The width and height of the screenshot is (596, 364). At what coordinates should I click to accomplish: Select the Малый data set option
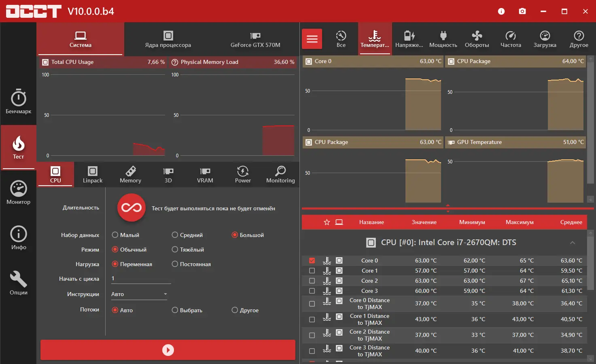[125, 235]
